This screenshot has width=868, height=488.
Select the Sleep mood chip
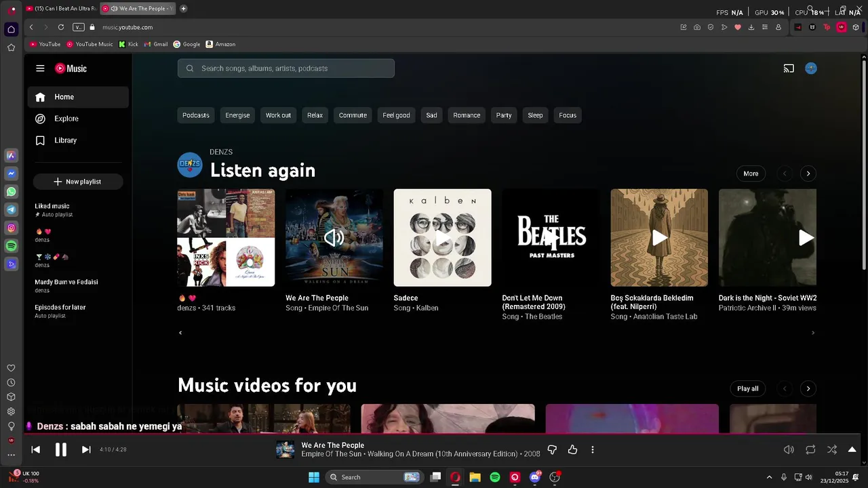[536, 115]
